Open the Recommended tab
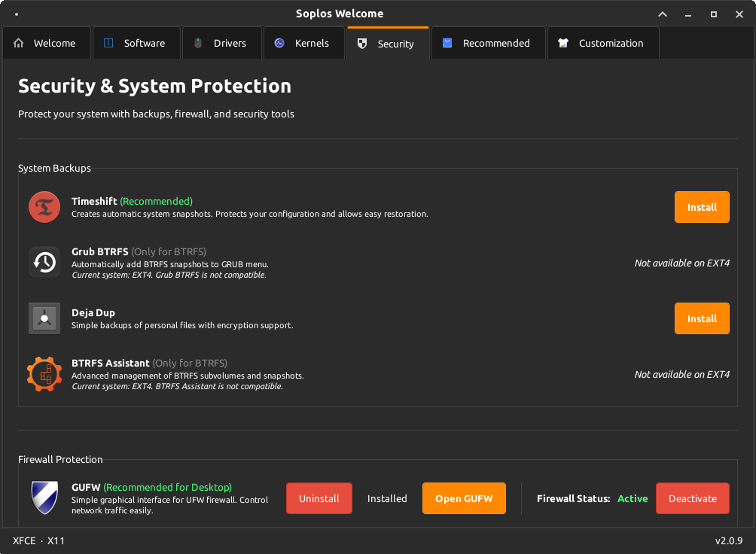756x554 pixels. [489, 43]
